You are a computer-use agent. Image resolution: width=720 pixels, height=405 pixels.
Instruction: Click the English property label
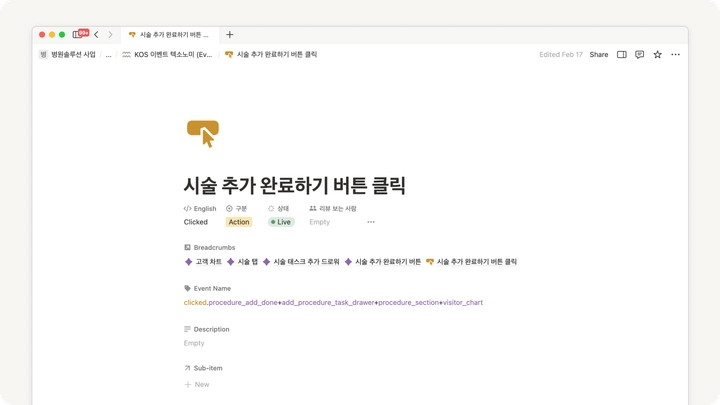200,208
